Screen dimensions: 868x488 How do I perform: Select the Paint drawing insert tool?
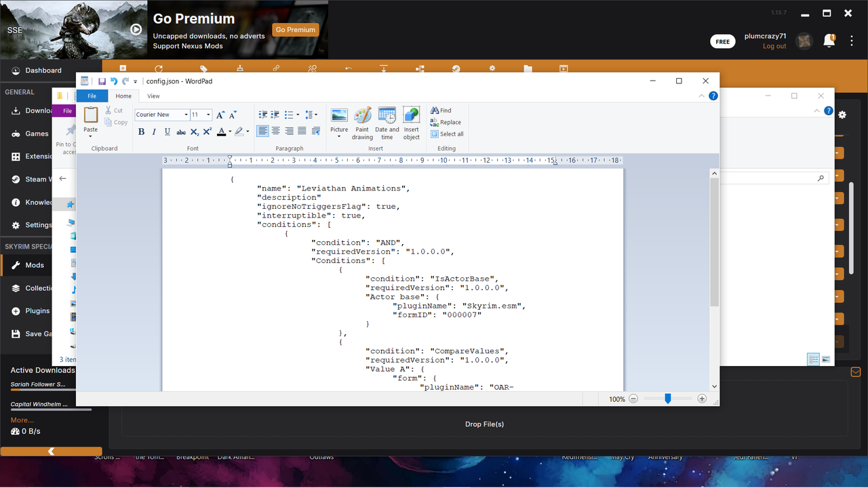pyautogui.click(x=362, y=123)
